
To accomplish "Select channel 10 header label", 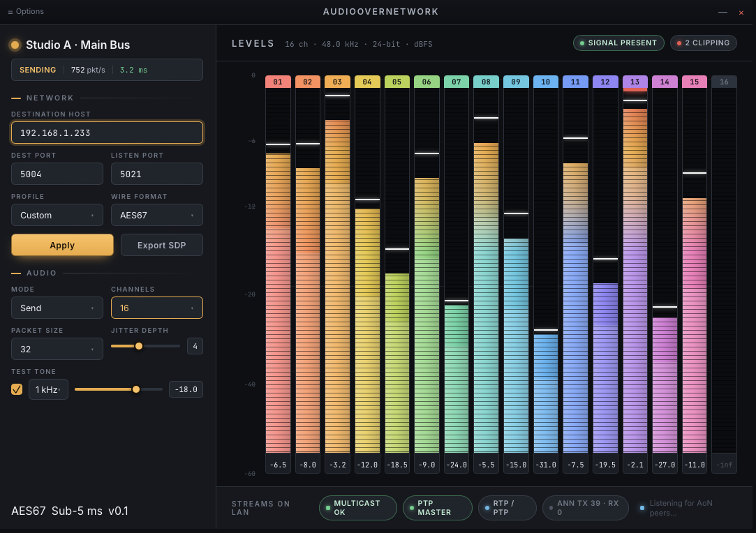I will 546,82.
